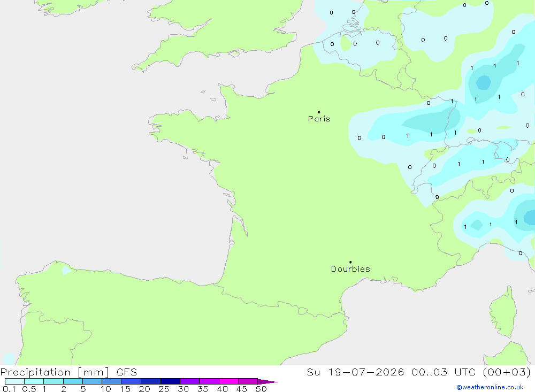This screenshot has height=392, width=535.
Task: Open the weatheronline.co.uk copyright link
Action: pyautogui.click(x=490, y=387)
